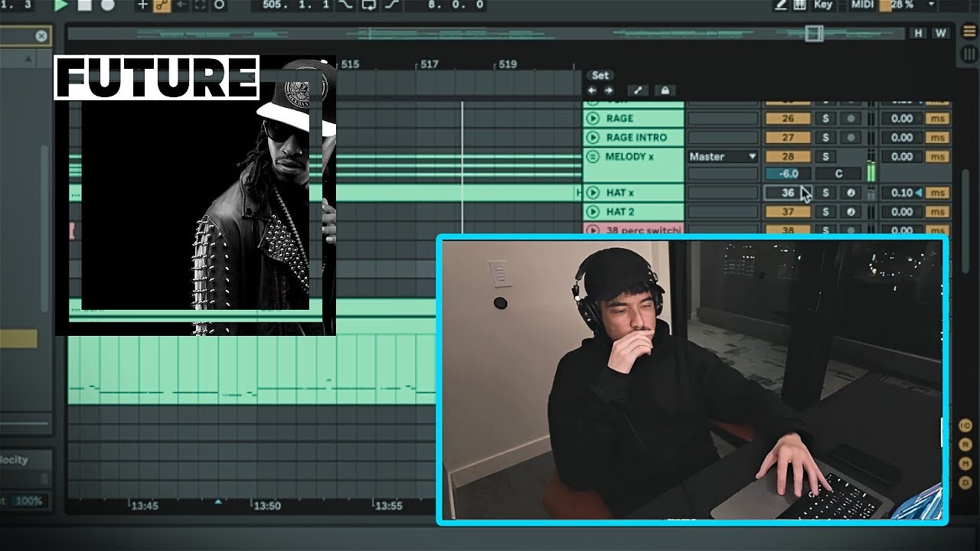Toggle track activator 36 on HAT x
Viewport: 980px width, 551px height.
[788, 193]
